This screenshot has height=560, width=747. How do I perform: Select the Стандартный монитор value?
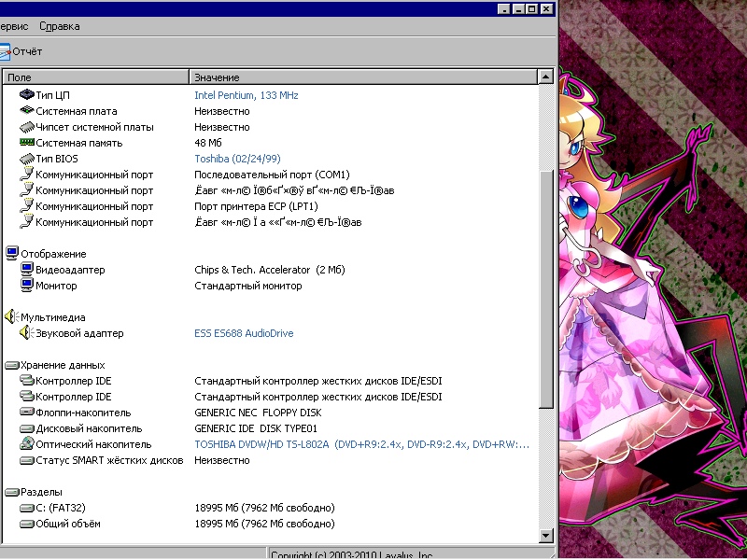[x=248, y=286]
